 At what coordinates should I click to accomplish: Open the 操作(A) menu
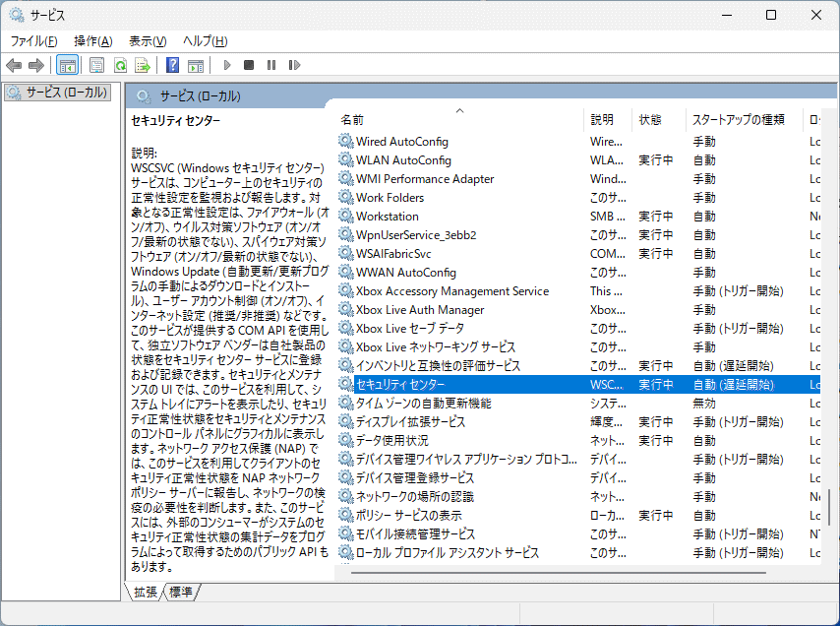click(93, 41)
